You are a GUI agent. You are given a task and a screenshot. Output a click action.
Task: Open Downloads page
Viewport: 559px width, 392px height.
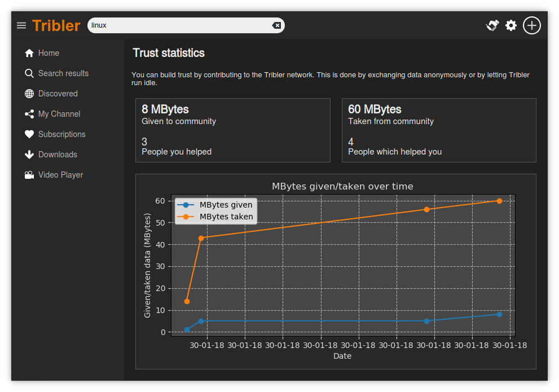point(58,155)
